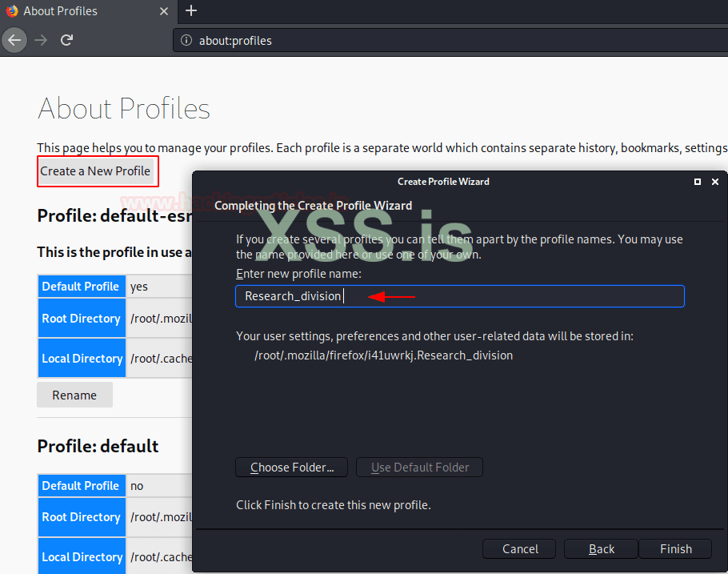Click Root Directory label under Profile: default
Screen dimensions: 728x574
click(82, 517)
